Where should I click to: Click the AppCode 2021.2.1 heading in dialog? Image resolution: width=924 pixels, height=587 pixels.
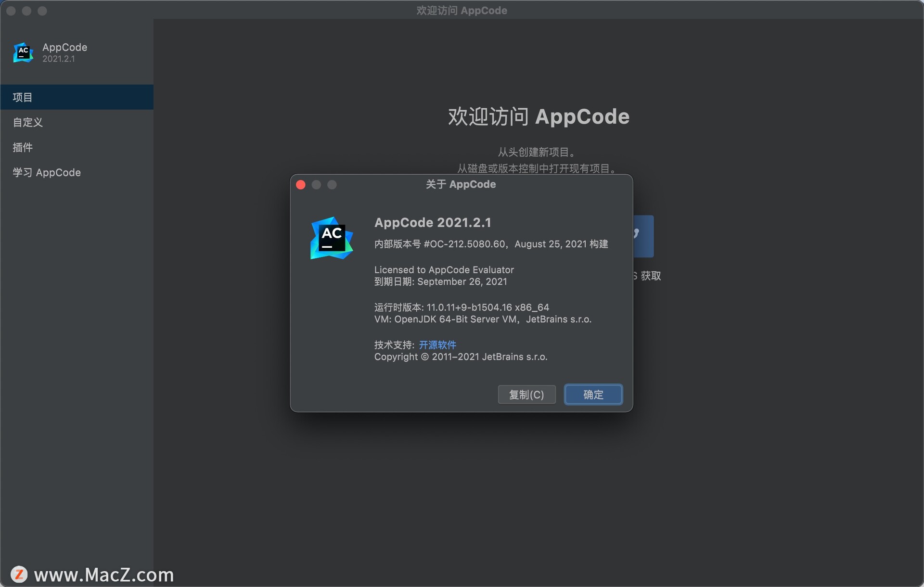click(433, 223)
